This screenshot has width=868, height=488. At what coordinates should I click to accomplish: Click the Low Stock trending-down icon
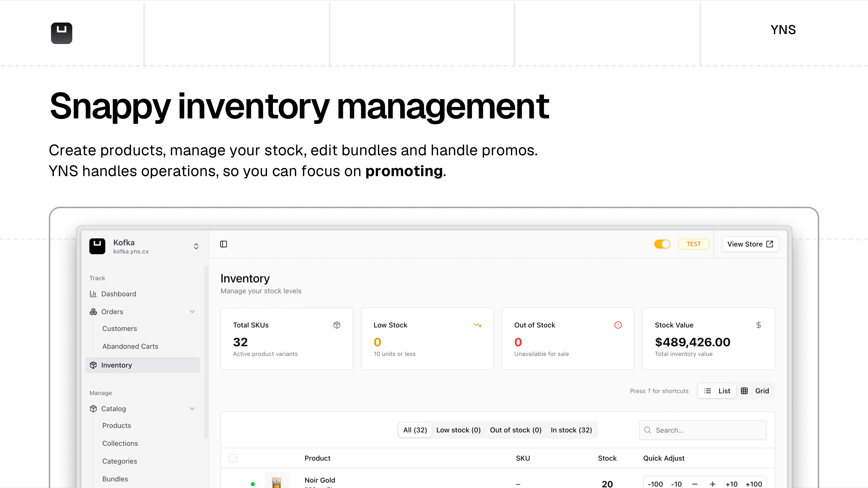tap(477, 325)
